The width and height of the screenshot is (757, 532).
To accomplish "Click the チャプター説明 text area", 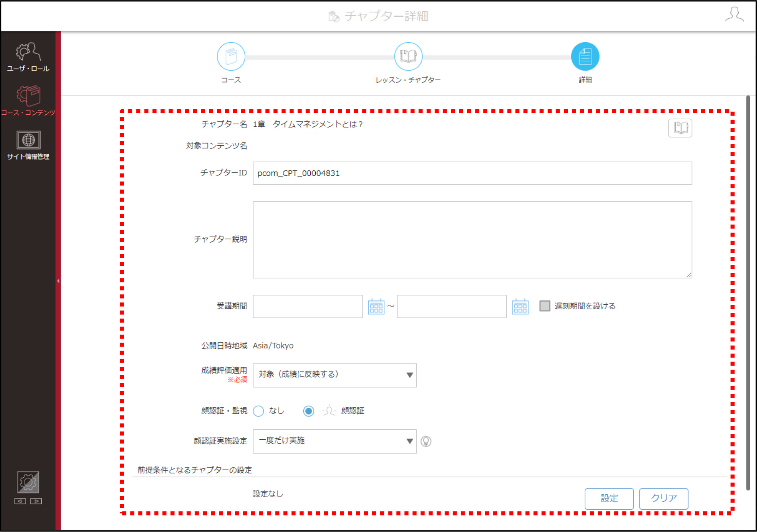I will pos(472,240).
